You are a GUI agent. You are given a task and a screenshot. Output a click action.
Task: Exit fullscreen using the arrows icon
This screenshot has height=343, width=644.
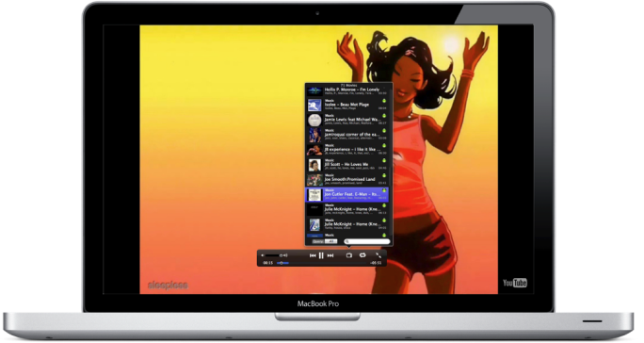coord(378,255)
